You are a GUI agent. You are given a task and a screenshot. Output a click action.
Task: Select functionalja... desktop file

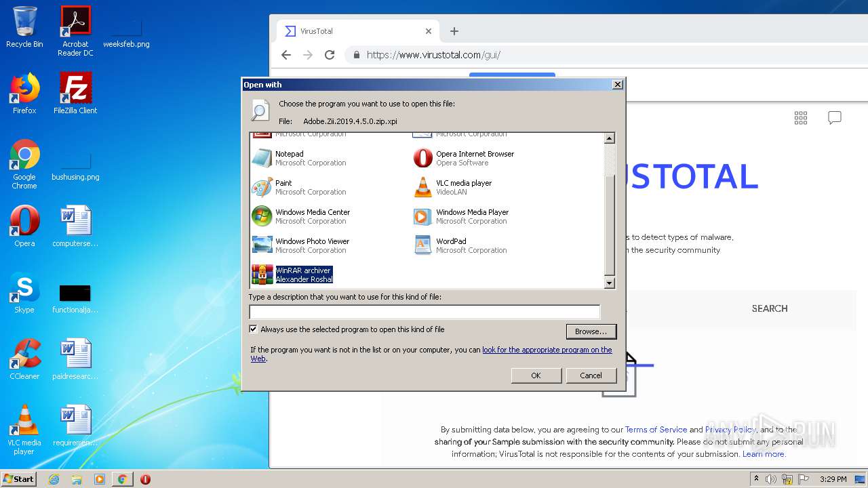(75, 300)
